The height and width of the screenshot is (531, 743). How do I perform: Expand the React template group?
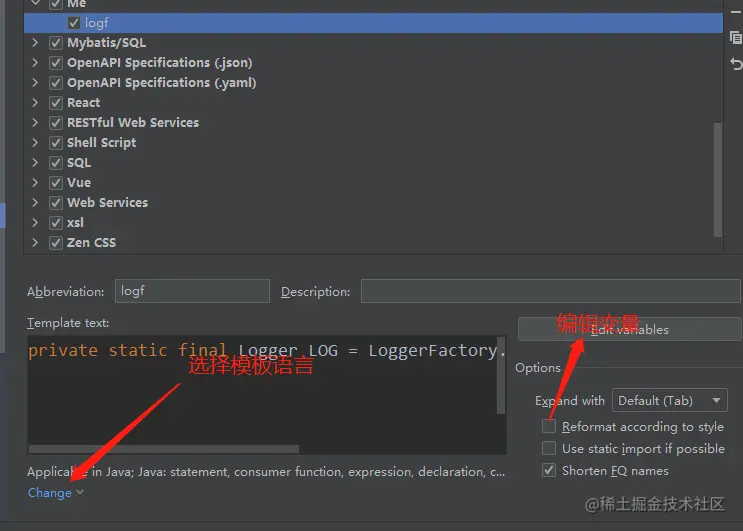pos(35,103)
